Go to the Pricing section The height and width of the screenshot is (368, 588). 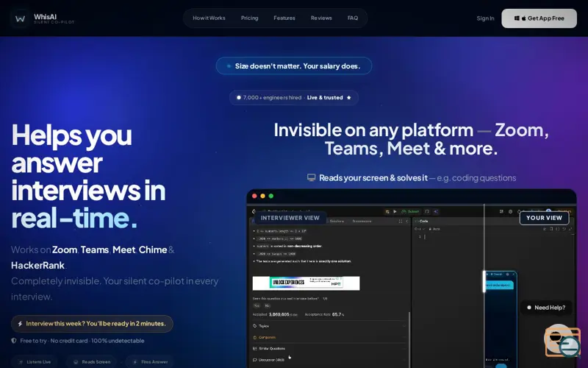[249, 18]
